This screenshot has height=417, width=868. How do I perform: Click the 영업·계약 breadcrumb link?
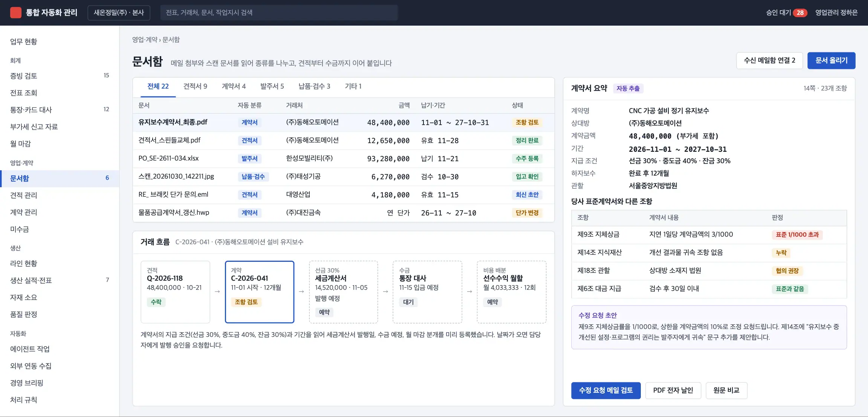click(x=145, y=40)
